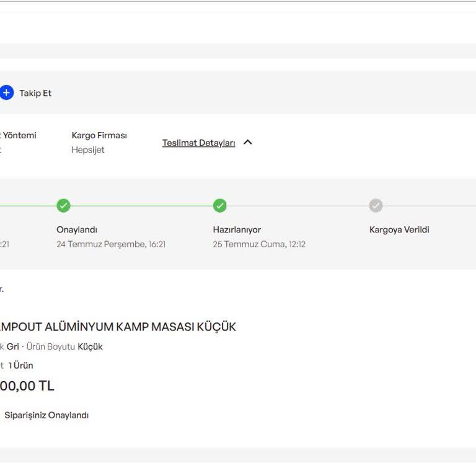Image resolution: width=476 pixels, height=476 pixels.
Task: Click the Hepsijet cargo company name
Action: coord(88,150)
